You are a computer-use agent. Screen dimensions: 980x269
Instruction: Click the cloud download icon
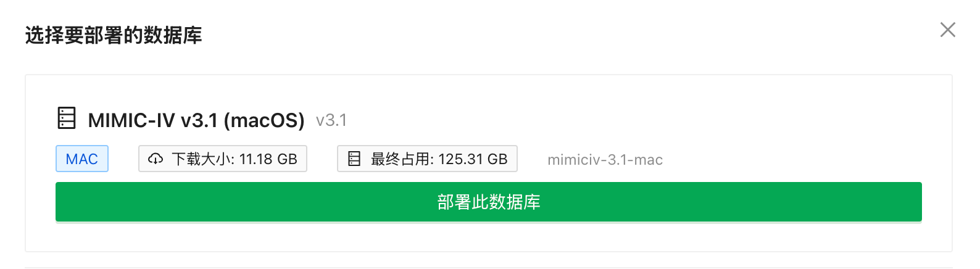[156, 159]
